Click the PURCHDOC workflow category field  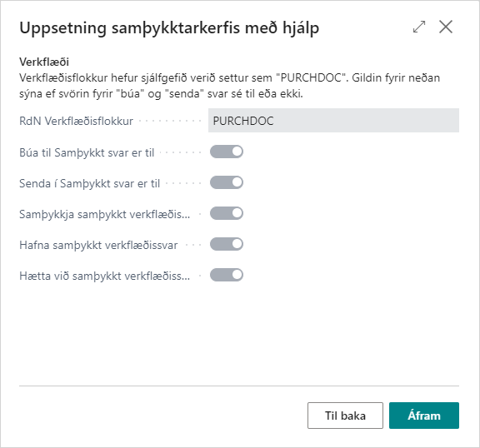point(333,121)
